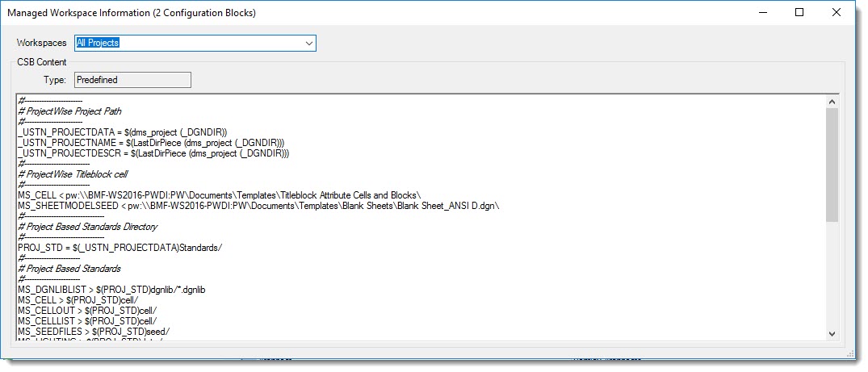Click the scroll down arrow of the CSB content
Viewport: 868px width, 372px height.
tap(832, 333)
